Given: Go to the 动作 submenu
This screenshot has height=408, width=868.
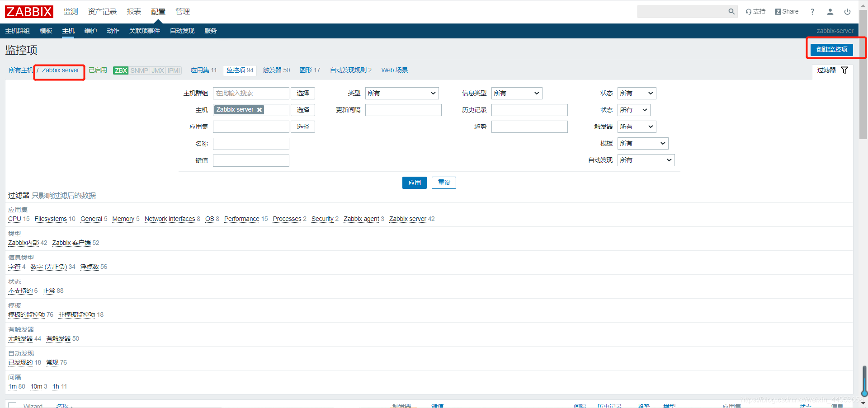Looking at the screenshot, I should click(113, 31).
